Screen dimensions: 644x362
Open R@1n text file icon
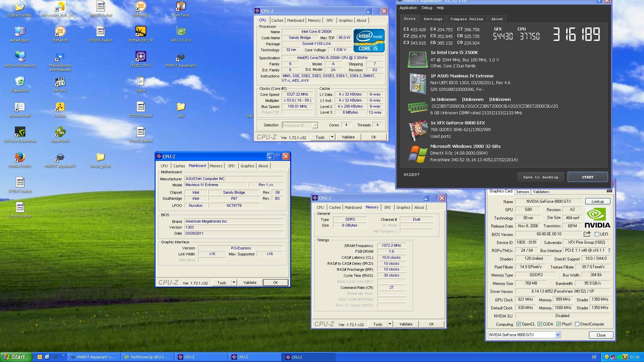tap(141, 84)
